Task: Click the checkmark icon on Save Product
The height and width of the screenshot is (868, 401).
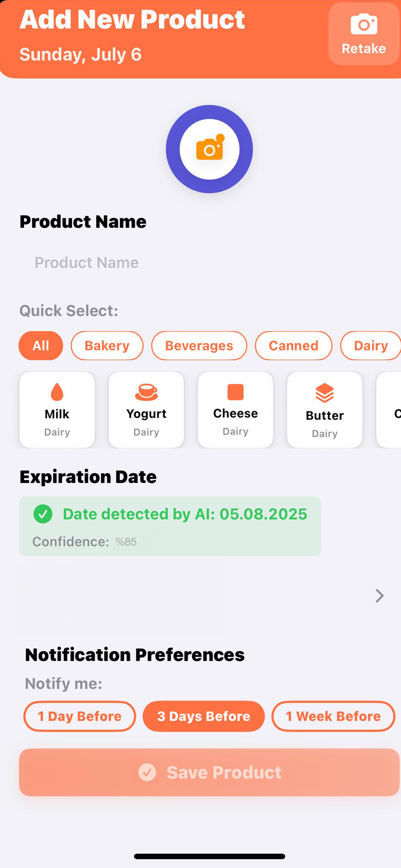Action: (147, 773)
